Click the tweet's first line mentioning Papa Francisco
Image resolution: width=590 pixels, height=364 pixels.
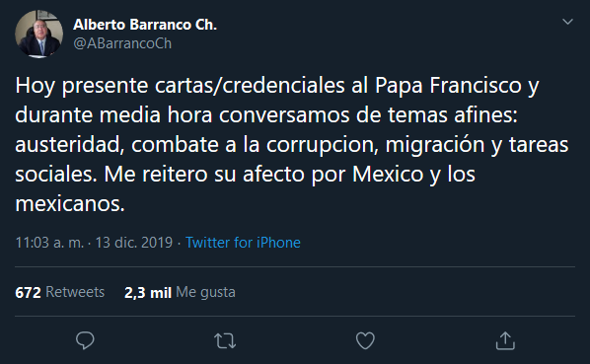[277, 86]
